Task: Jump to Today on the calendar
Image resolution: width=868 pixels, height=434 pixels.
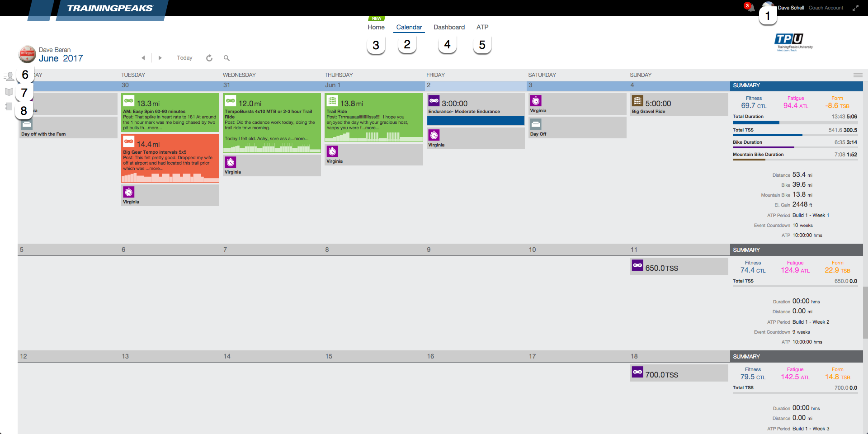Action: (184, 58)
